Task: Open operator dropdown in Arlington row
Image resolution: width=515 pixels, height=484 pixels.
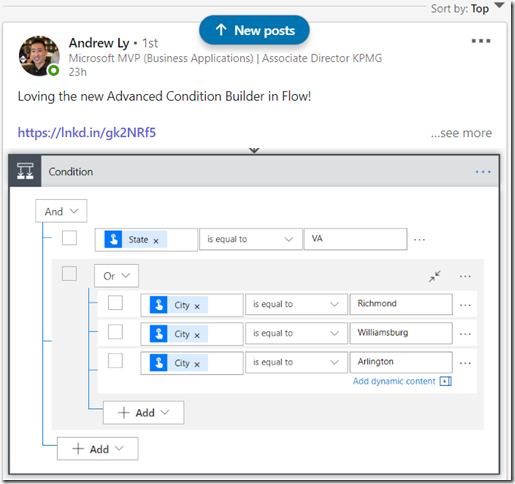Action: click(x=296, y=362)
